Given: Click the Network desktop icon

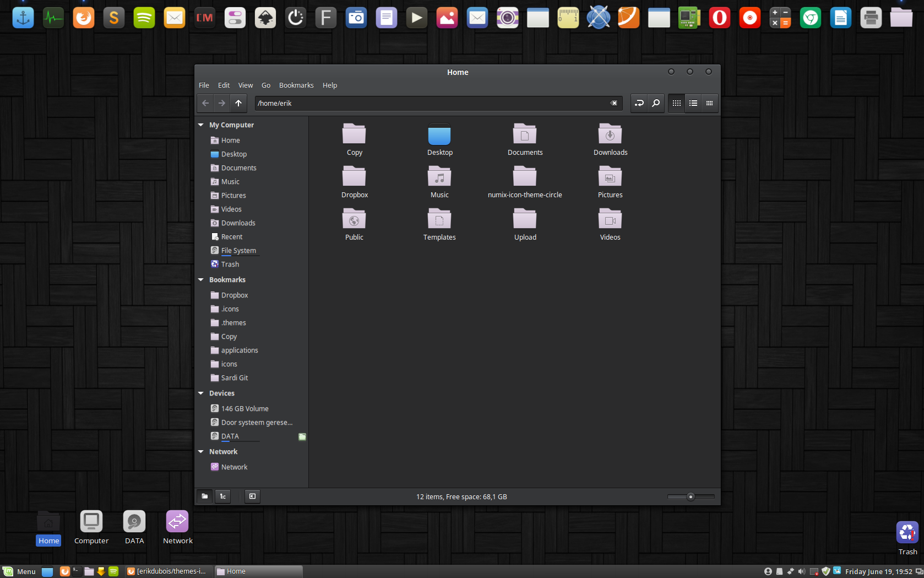Looking at the screenshot, I should point(177,521).
